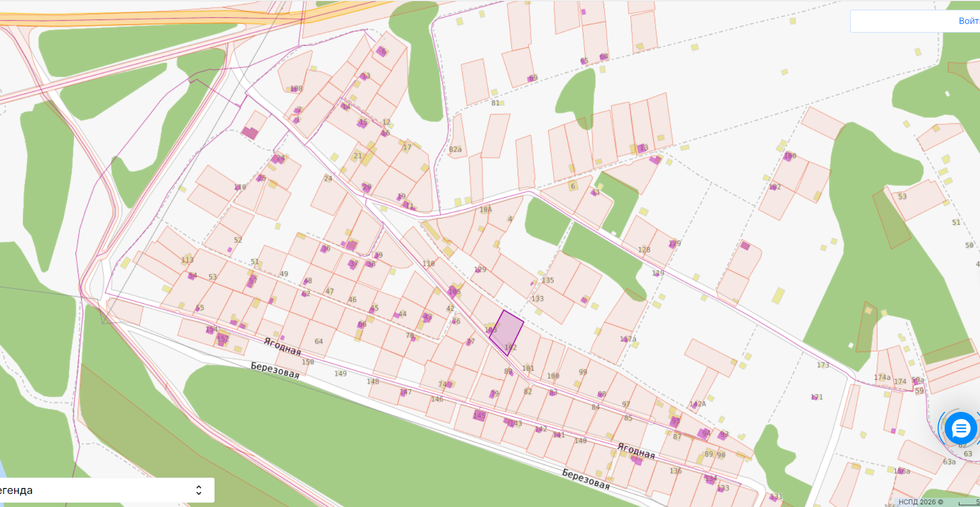Click parcel 82a label
This screenshot has height=507, width=980.
(455, 149)
